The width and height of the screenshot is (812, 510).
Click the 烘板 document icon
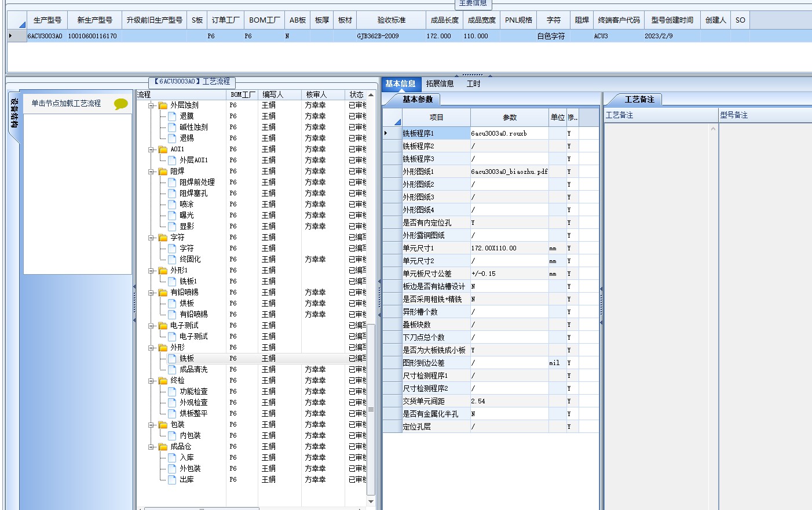point(172,303)
